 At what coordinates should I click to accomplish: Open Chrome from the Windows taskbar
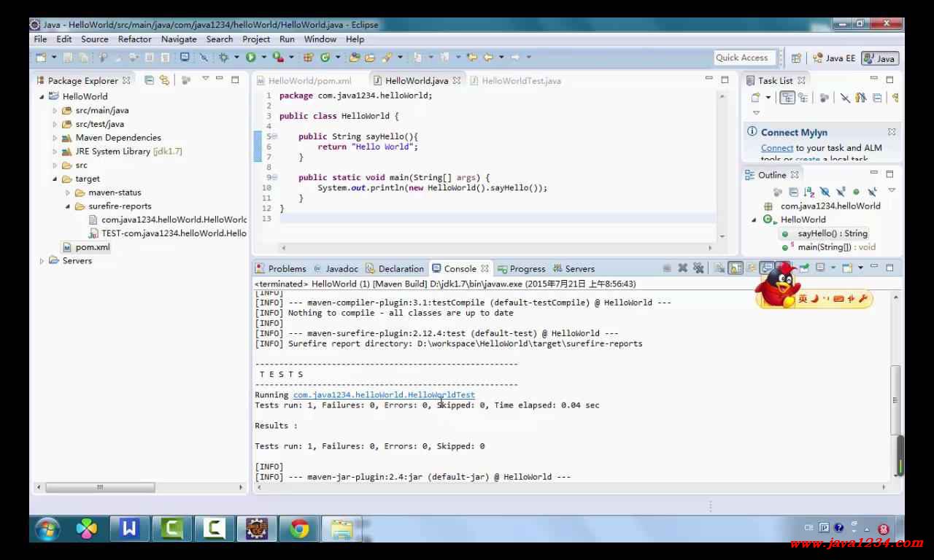(x=299, y=528)
